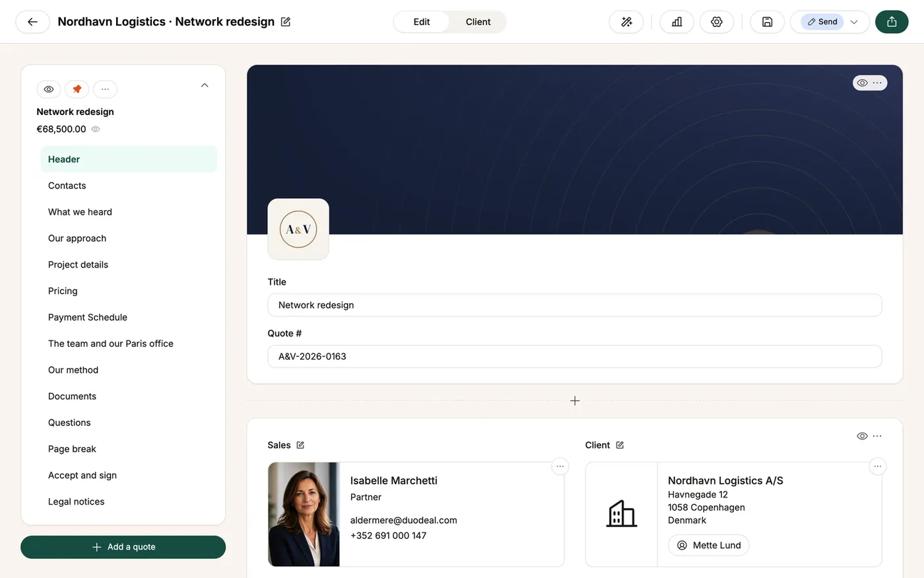924x578 pixels.
Task: Click the Nordhavn company building icon
Action: click(x=622, y=514)
